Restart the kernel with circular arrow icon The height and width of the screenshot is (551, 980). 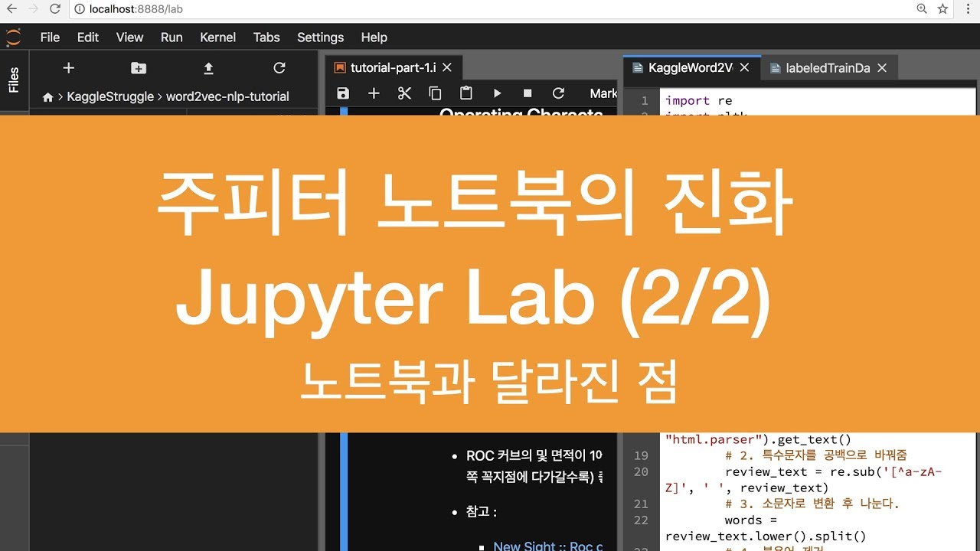[x=558, y=93]
